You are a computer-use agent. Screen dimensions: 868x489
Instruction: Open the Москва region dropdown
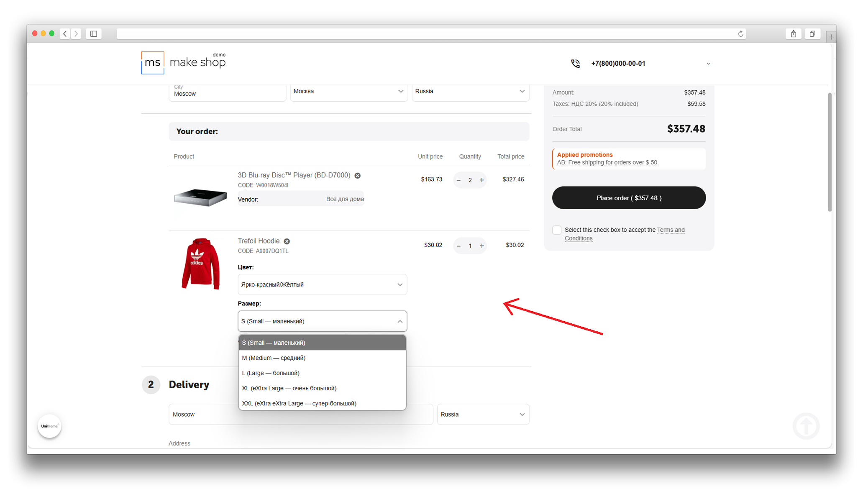(x=348, y=92)
